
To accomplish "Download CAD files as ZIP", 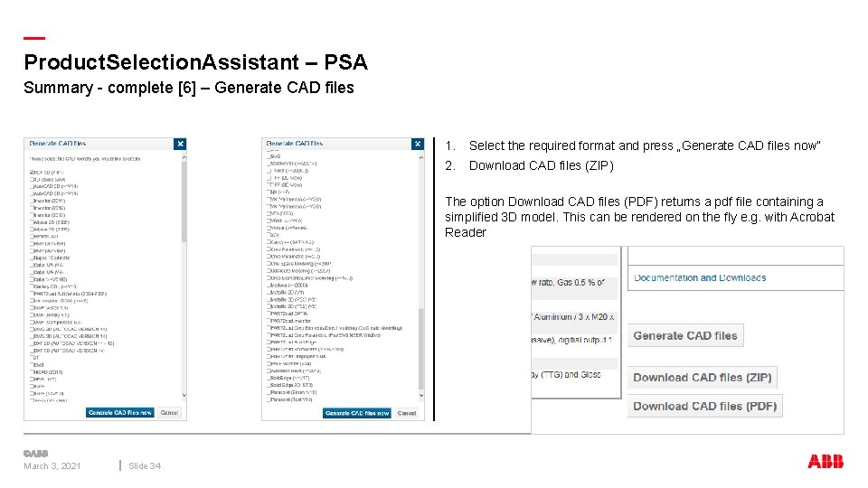I will point(702,378).
